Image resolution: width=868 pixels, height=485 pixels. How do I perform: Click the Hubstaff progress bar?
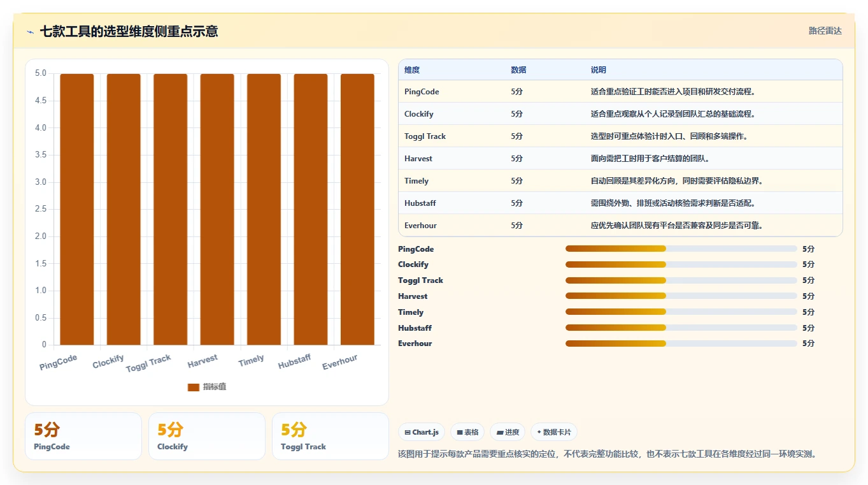(681, 328)
